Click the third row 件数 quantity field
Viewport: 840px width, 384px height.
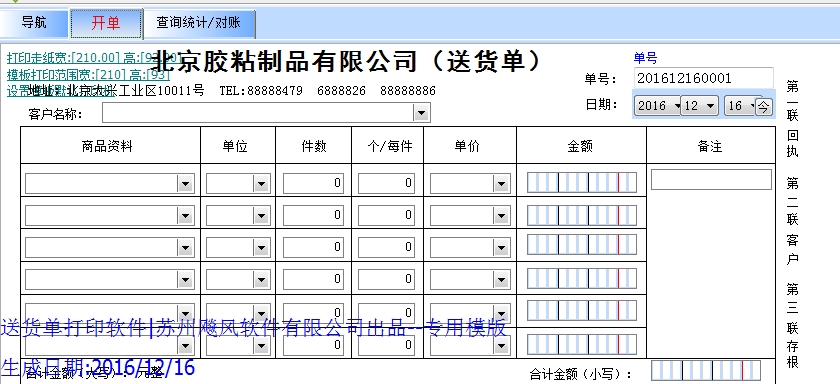(x=313, y=247)
